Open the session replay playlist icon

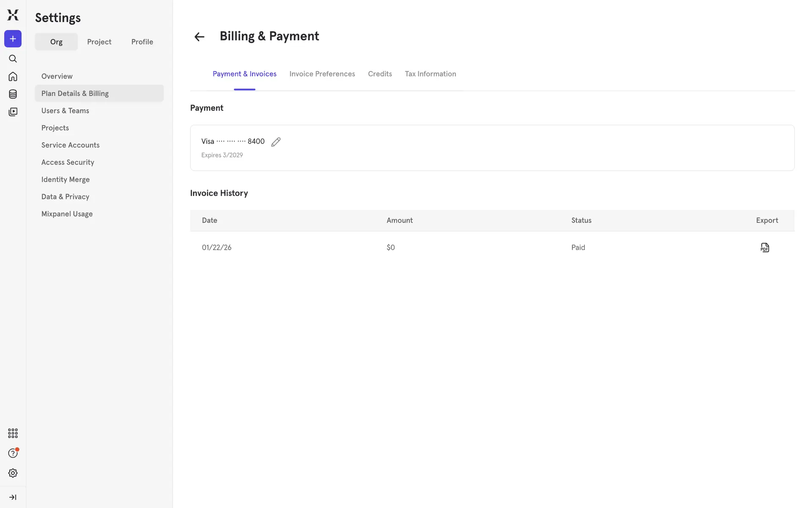[13, 112]
